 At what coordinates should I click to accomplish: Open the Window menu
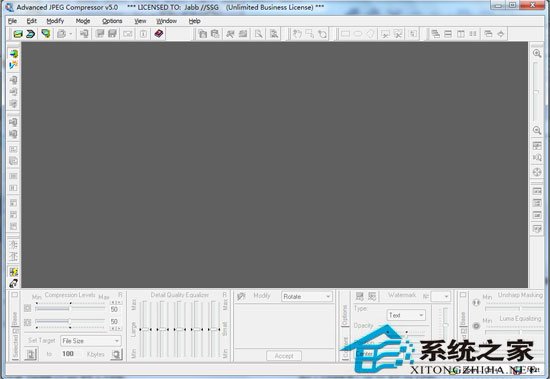[x=166, y=21]
